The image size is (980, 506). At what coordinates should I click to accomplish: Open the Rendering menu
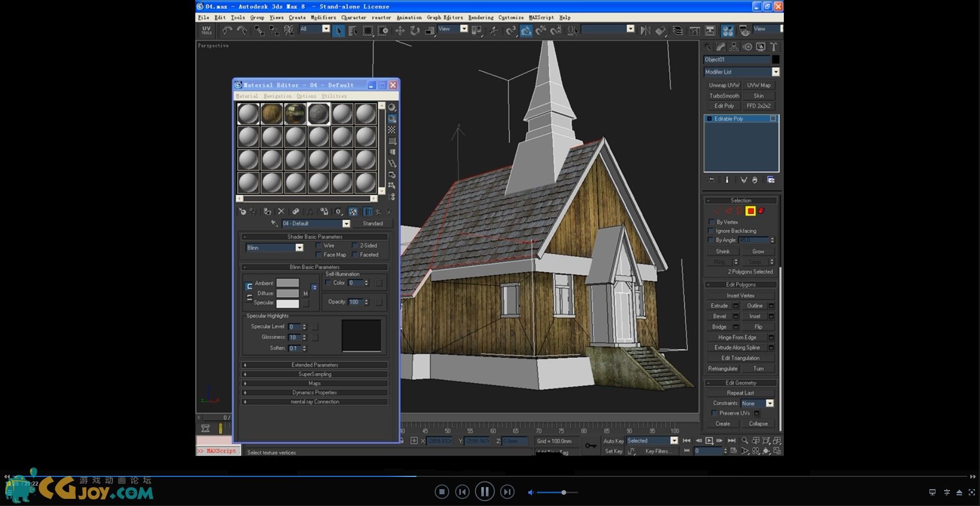[481, 17]
